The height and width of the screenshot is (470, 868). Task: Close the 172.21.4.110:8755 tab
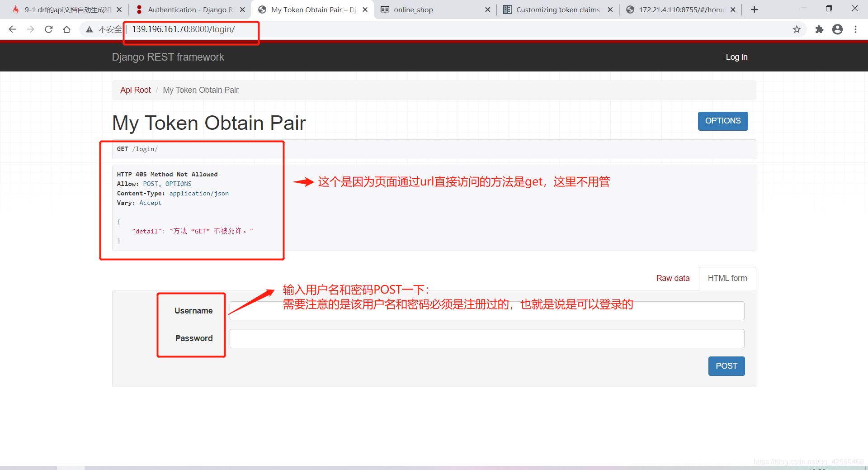[733, 9]
